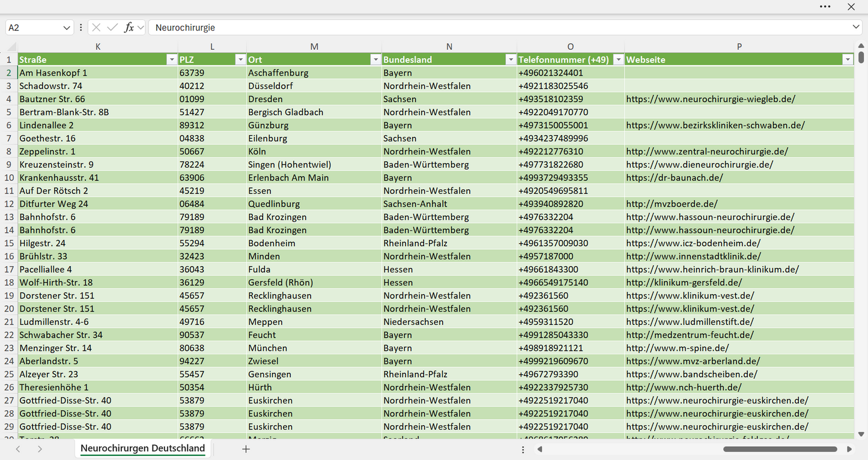Image resolution: width=868 pixels, height=460 pixels.
Task: Select column N header
Action: point(449,46)
